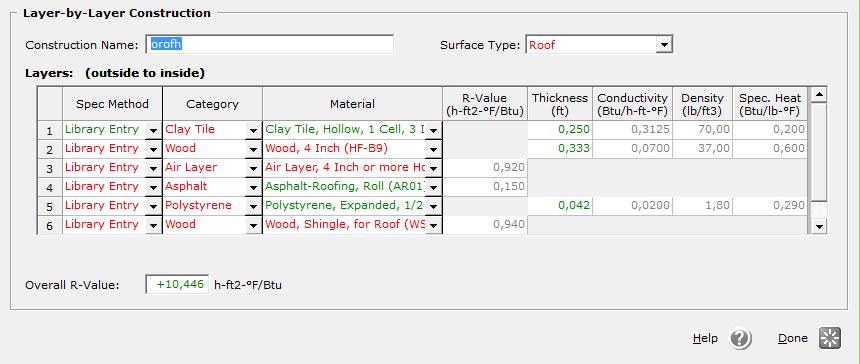Open the Surface Type dropdown

[664, 44]
